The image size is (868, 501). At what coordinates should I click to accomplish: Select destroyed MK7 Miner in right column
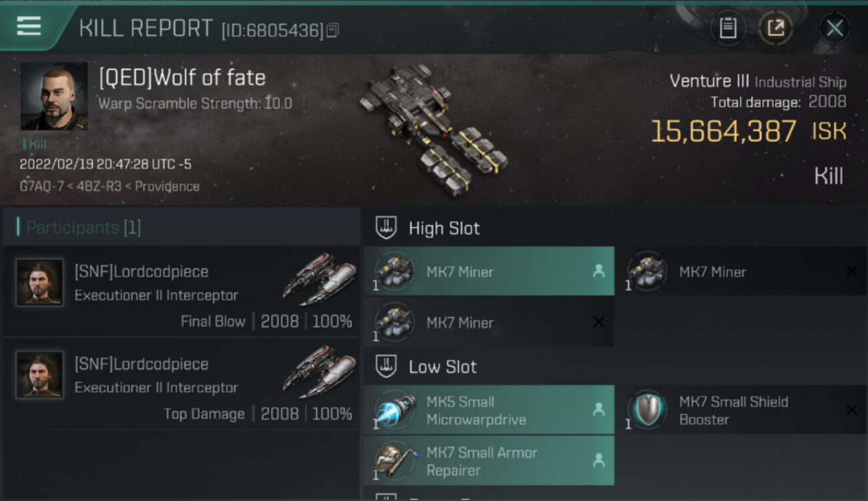(x=741, y=271)
